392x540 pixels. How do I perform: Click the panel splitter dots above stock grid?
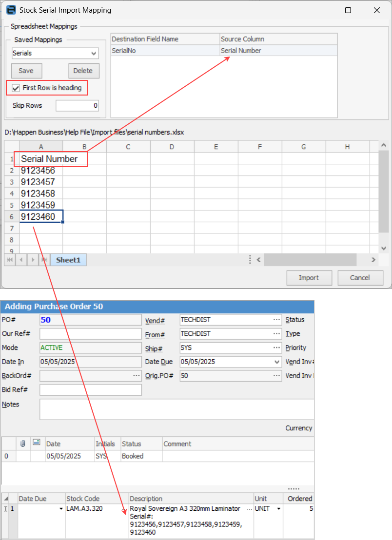294,489
